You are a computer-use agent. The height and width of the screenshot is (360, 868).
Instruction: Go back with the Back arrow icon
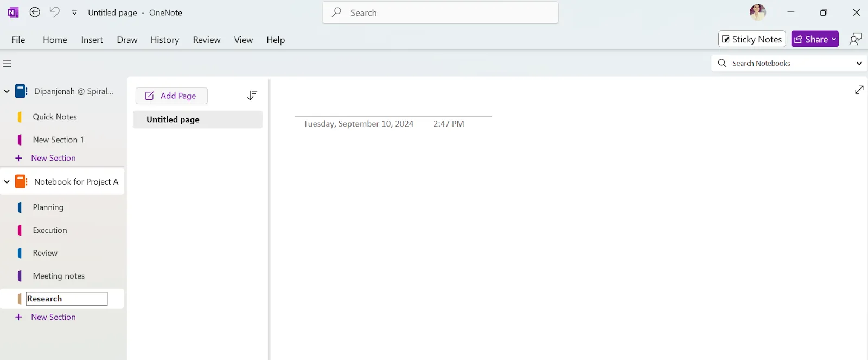35,12
